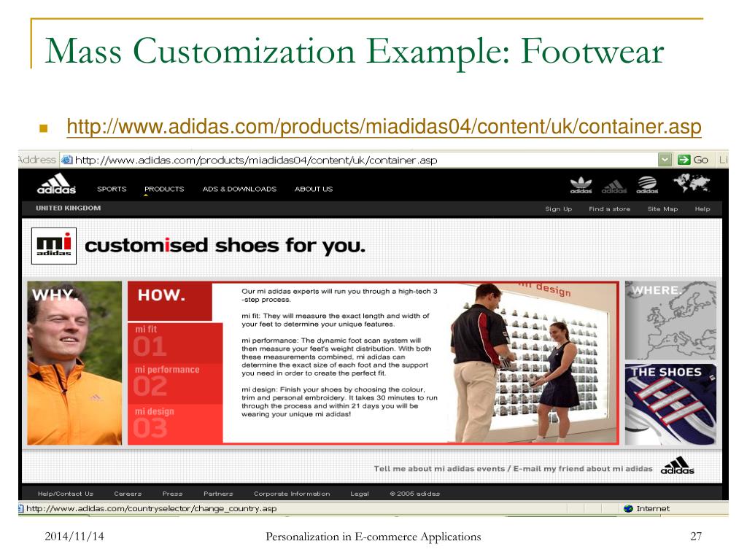Open THE SHOES thumbnail panel
The image size is (747, 560).
click(x=670, y=405)
